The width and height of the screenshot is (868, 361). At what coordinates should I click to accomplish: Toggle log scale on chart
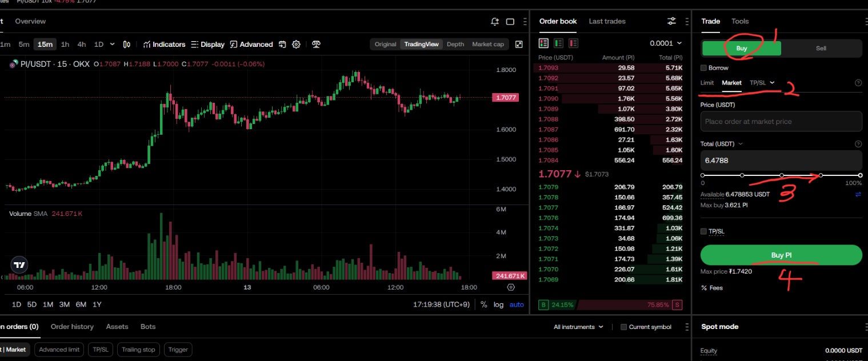[498, 304]
